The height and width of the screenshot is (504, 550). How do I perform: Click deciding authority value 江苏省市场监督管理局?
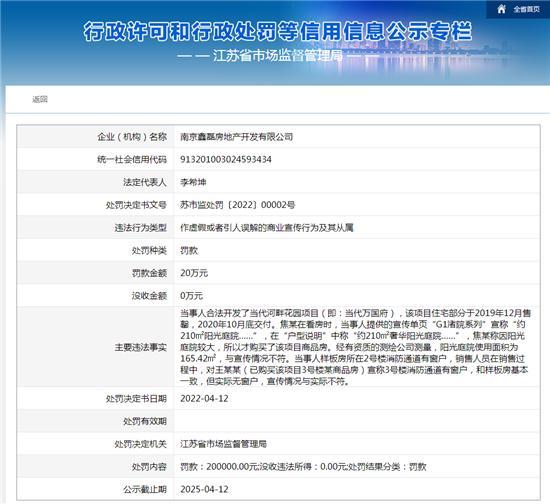point(223,444)
